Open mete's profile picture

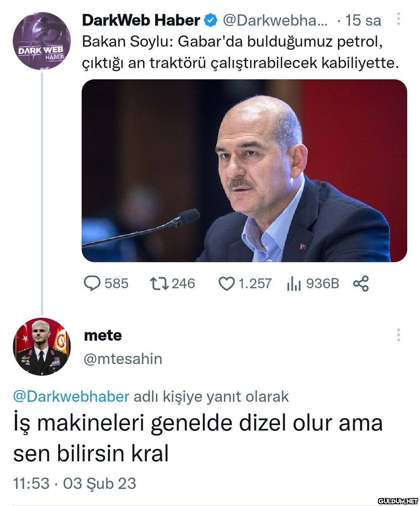click(41, 346)
